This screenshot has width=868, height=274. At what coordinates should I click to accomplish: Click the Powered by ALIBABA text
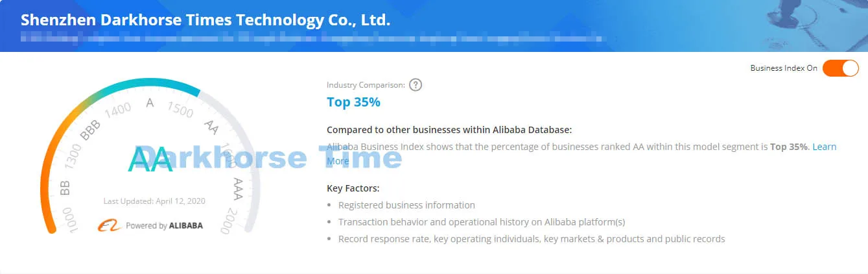point(164,226)
